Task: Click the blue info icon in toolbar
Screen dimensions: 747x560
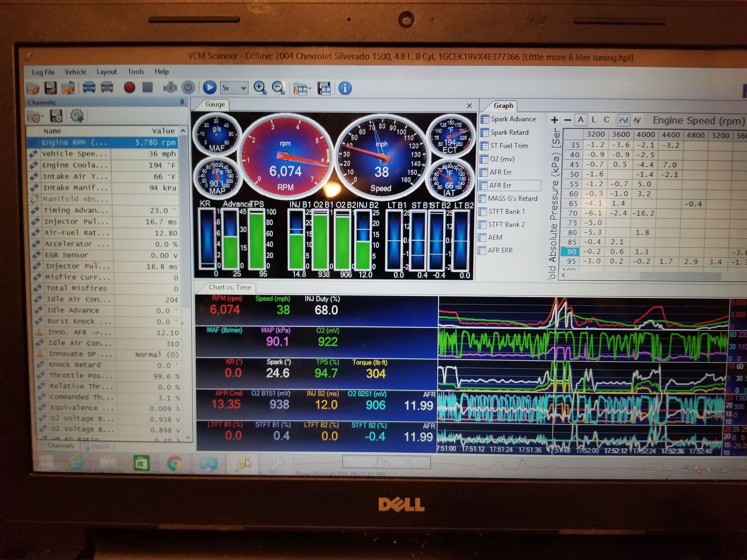Action: click(345, 88)
